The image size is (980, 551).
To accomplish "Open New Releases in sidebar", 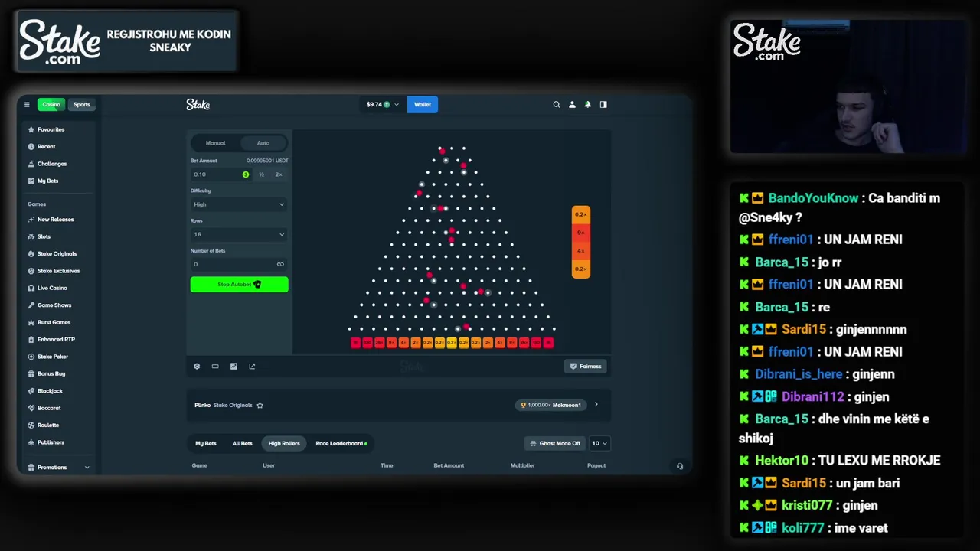I will coord(55,220).
